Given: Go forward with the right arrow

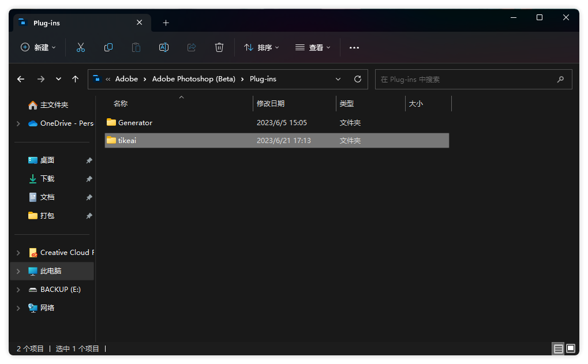Looking at the screenshot, I should (41, 79).
